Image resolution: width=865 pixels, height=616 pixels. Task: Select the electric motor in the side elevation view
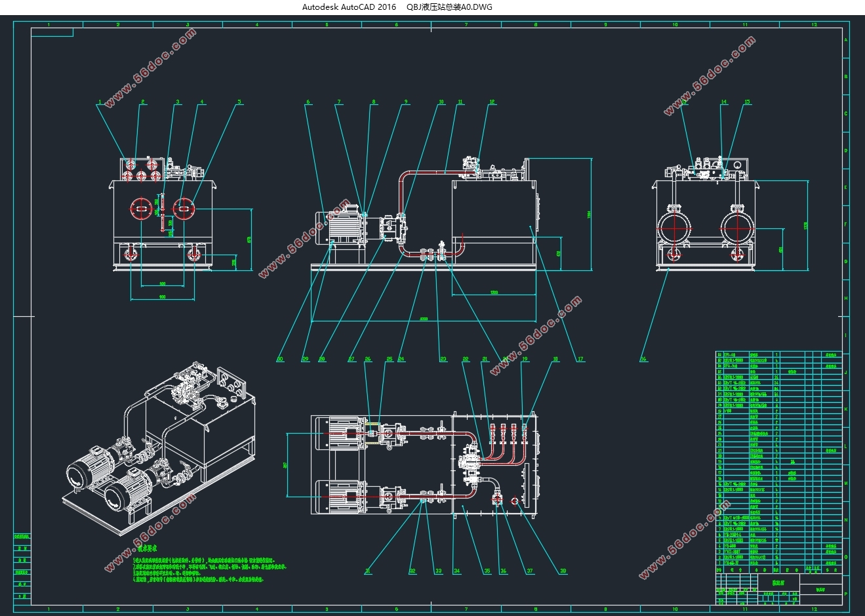point(342,226)
